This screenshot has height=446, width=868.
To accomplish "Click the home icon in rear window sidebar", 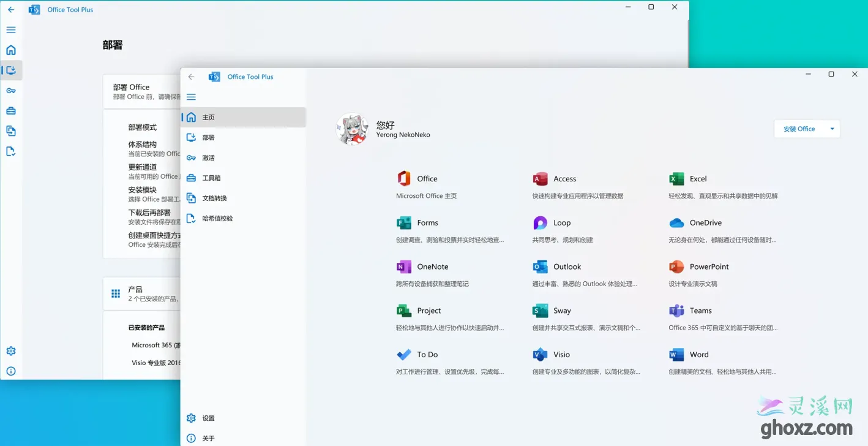I will click(11, 50).
